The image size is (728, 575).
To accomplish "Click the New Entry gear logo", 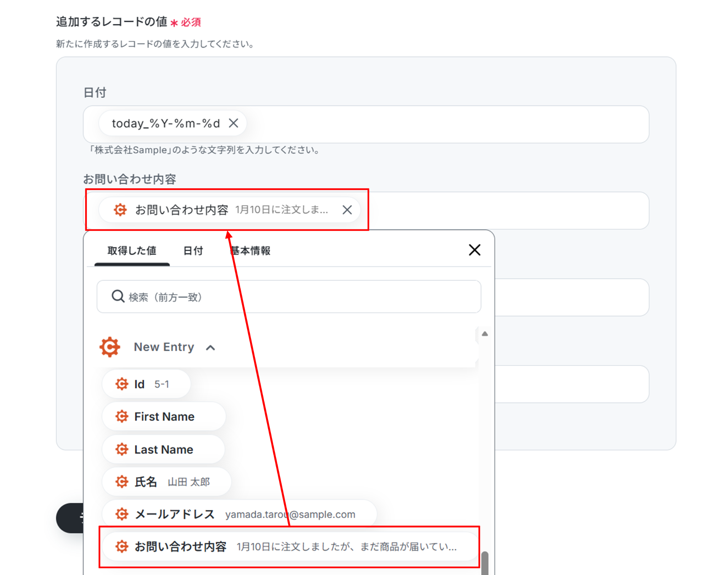I will click(x=110, y=347).
